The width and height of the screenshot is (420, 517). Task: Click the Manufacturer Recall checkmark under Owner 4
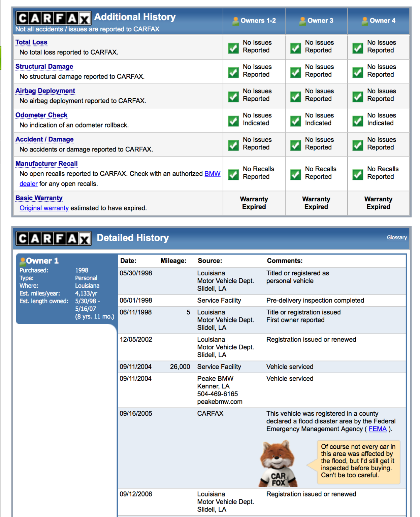[x=358, y=174]
